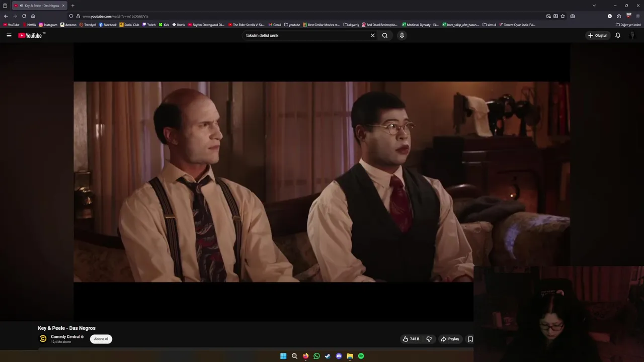Take a screenshot with the camera icon
The image size is (644, 362).
pos(573,16)
